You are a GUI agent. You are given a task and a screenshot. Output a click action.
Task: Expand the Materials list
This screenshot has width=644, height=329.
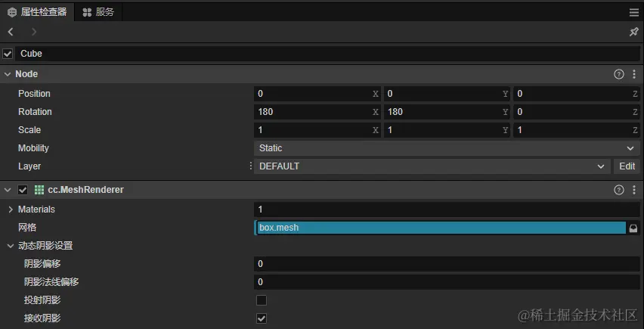pyautogui.click(x=11, y=210)
